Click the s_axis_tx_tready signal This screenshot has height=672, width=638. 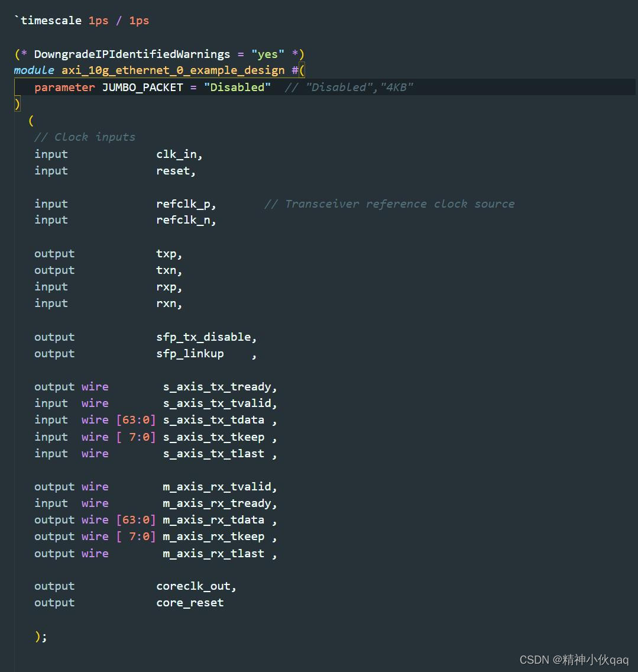217,387
